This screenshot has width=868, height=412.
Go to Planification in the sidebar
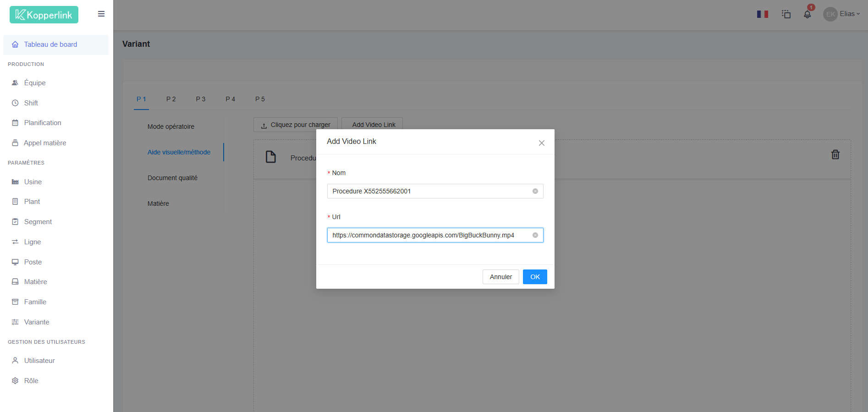click(x=43, y=123)
